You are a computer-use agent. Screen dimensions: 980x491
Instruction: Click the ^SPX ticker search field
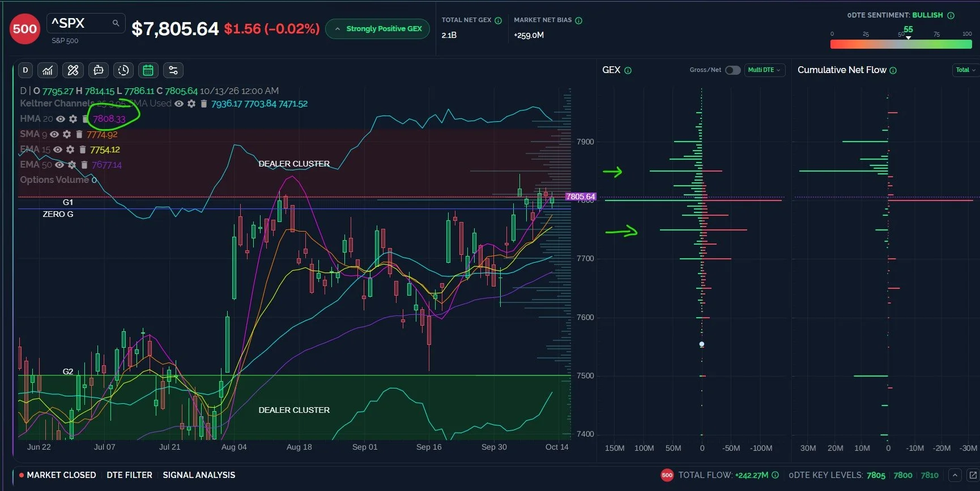[86, 23]
